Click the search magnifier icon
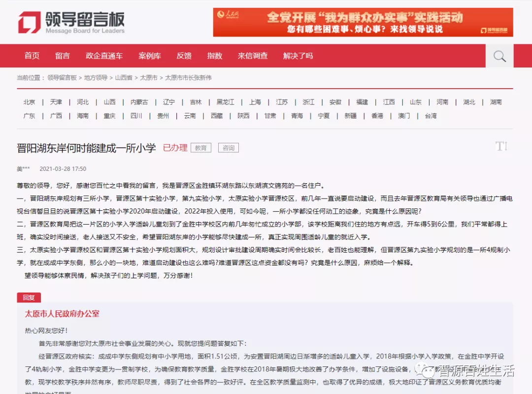 499,56
